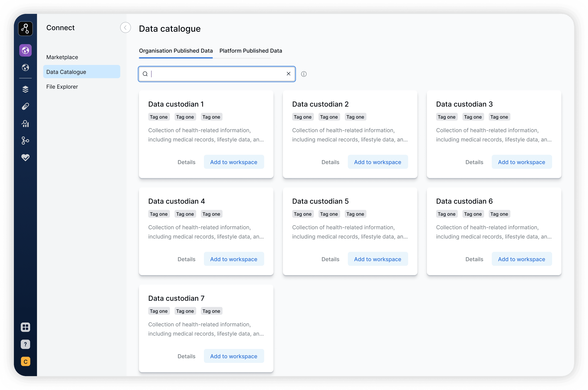The height and width of the screenshot is (390, 588).
Task: Click the git branch icon in sidebar
Action: tap(25, 140)
